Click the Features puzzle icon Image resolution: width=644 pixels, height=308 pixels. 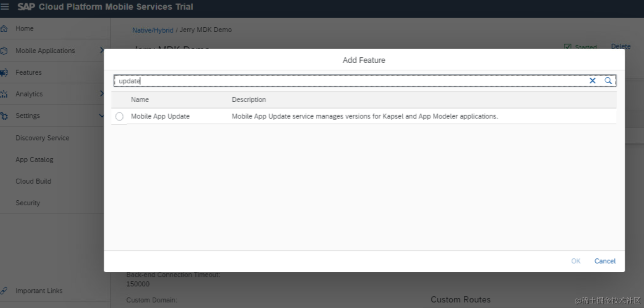pyautogui.click(x=4, y=73)
